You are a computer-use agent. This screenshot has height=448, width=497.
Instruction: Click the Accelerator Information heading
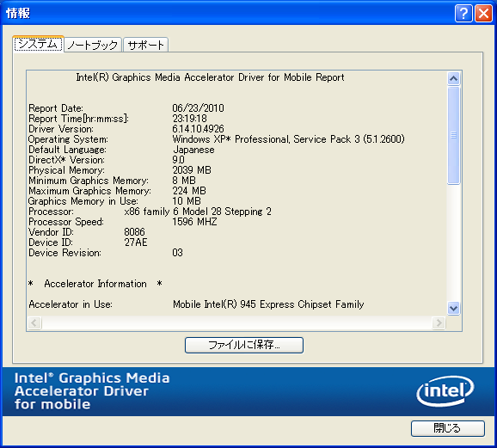pyautogui.click(x=95, y=284)
